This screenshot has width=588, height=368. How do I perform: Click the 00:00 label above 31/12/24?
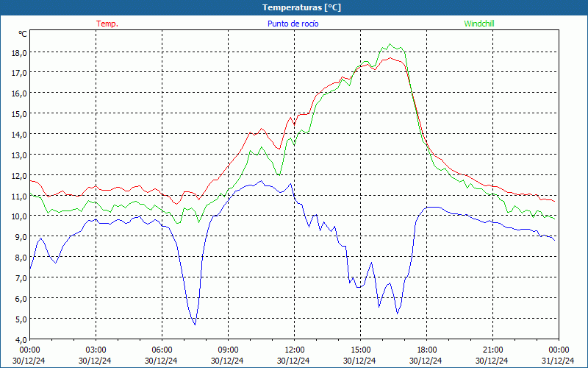(559, 350)
